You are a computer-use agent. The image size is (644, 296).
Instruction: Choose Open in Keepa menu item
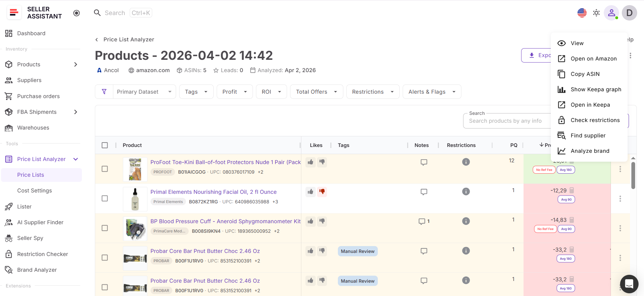coord(589,105)
